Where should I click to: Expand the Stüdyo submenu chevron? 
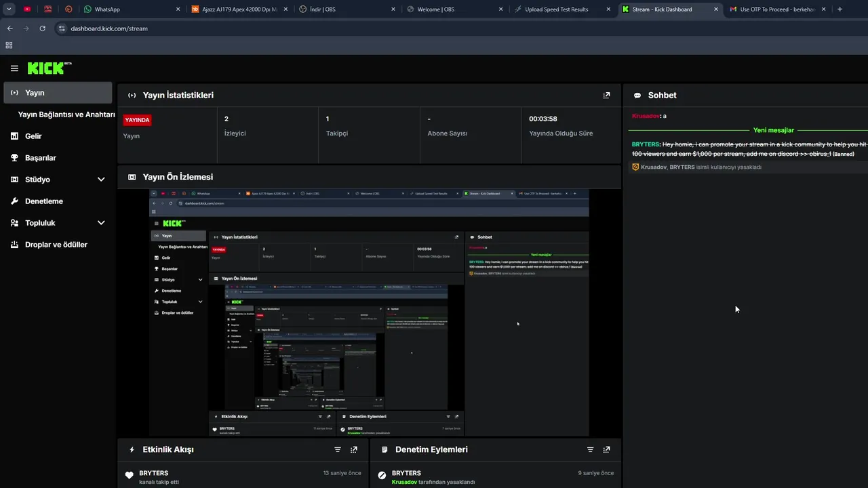(101, 180)
